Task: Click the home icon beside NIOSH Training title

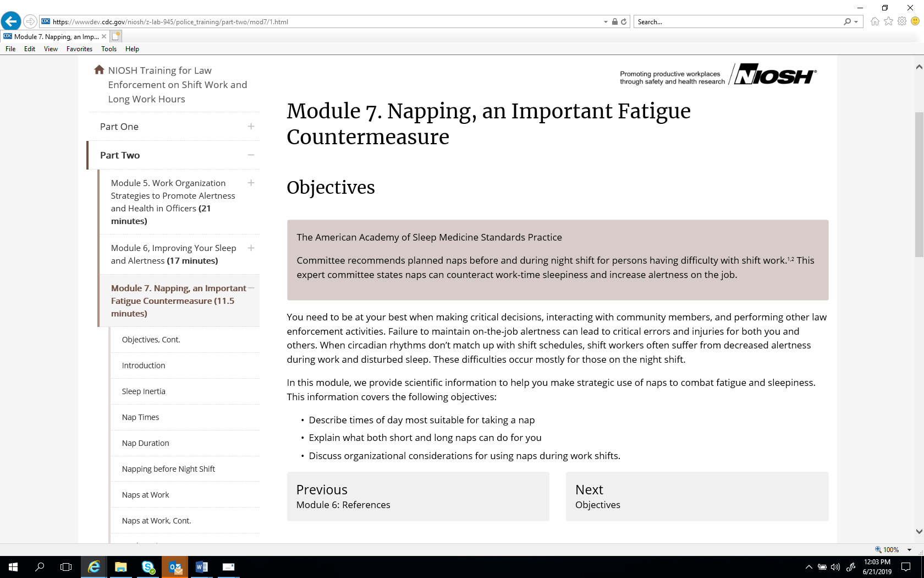Action: (x=99, y=70)
